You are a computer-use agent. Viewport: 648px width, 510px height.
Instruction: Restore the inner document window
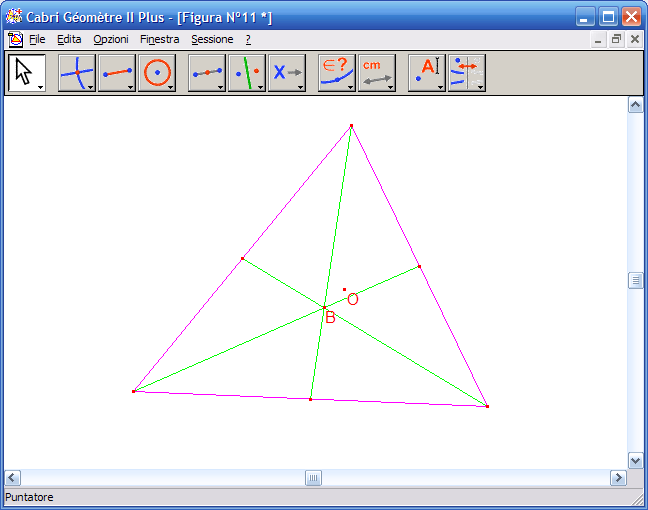click(x=616, y=40)
